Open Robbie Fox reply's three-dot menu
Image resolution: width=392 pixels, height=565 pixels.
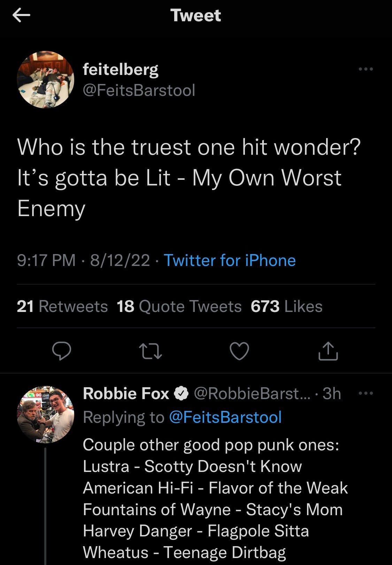coord(366,394)
